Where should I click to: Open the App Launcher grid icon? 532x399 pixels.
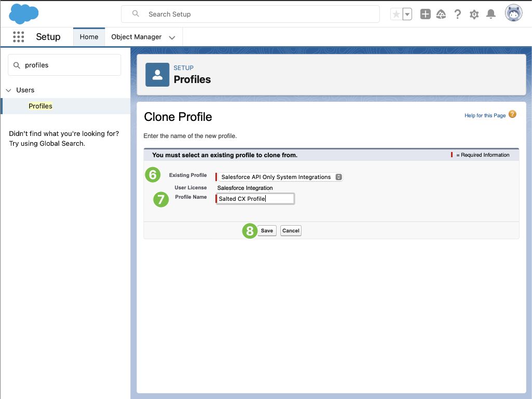19,37
